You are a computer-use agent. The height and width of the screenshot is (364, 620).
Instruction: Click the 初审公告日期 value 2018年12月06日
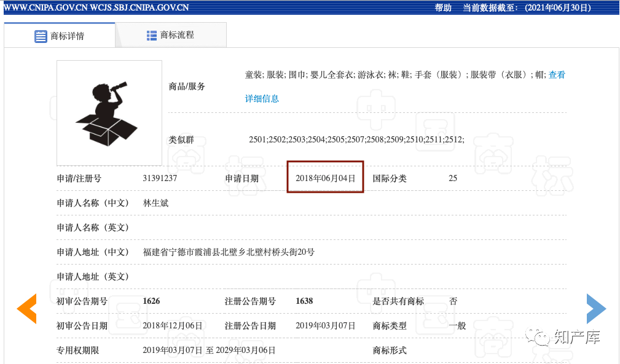click(172, 326)
